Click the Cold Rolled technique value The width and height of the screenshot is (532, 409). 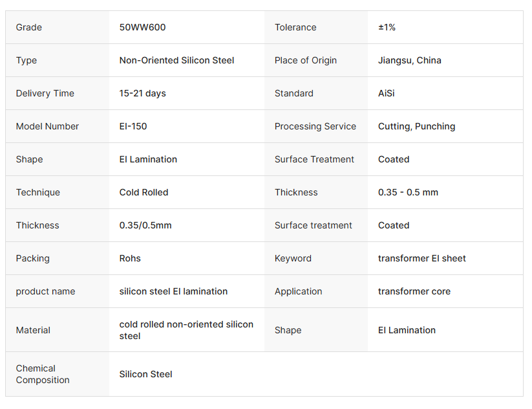pos(144,192)
